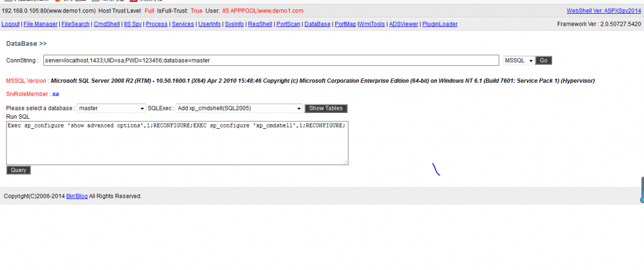Click the Show Tables button
The image size is (644, 270).
point(326,109)
